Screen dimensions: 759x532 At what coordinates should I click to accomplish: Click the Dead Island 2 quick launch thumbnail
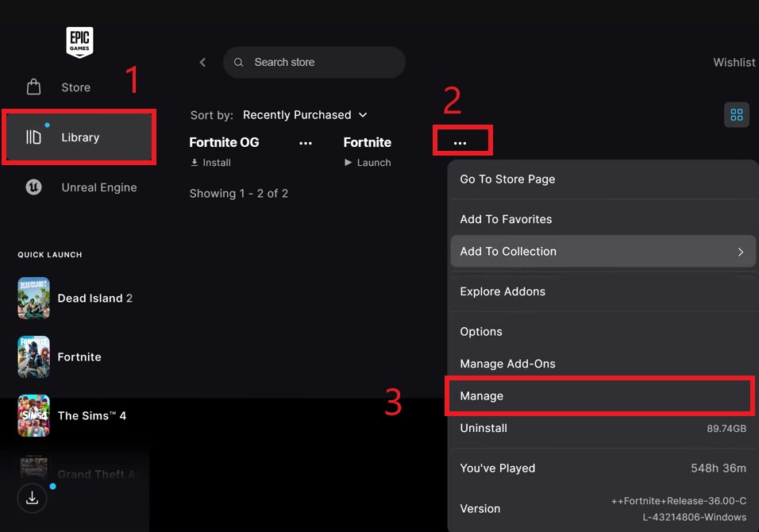[x=34, y=299]
